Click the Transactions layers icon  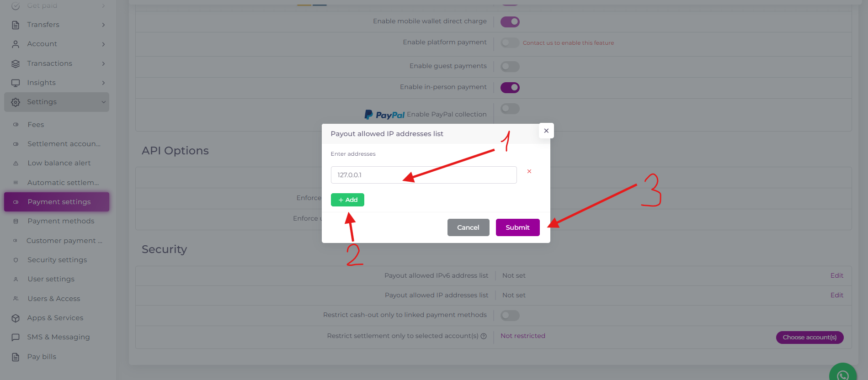(16, 63)
